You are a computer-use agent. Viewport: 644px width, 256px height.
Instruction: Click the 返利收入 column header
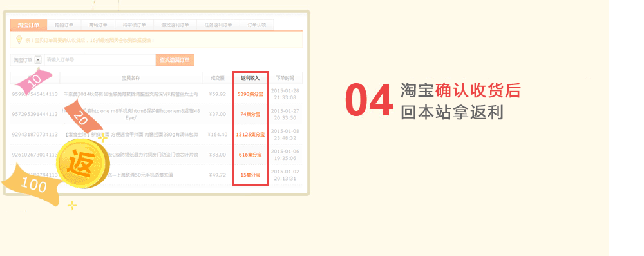[250, 78]
